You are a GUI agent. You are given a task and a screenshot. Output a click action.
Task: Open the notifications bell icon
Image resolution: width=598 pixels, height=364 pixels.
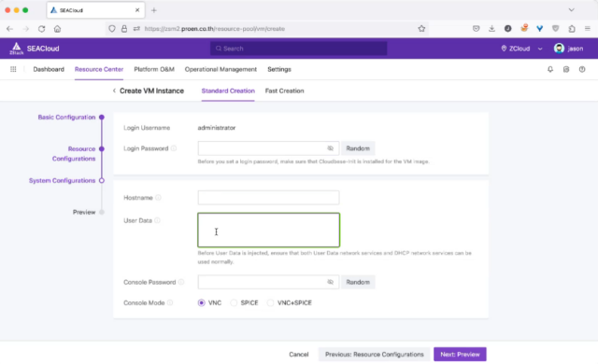pos(550,69)
